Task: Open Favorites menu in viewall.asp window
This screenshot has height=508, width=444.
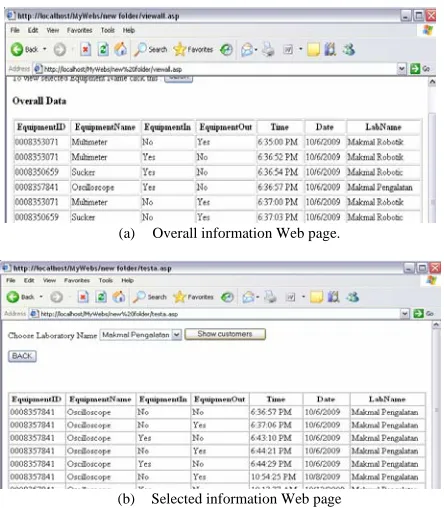Action: click(x=79, y=30)
